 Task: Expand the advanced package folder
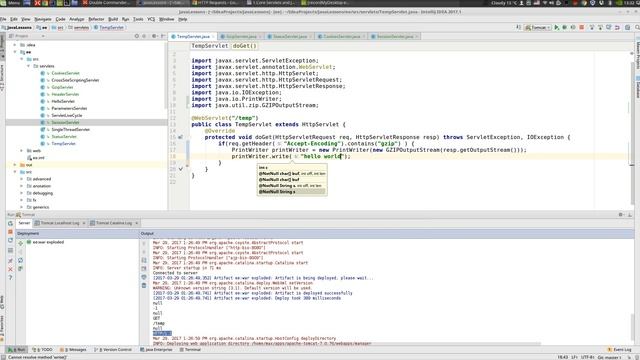click(22, 179)
